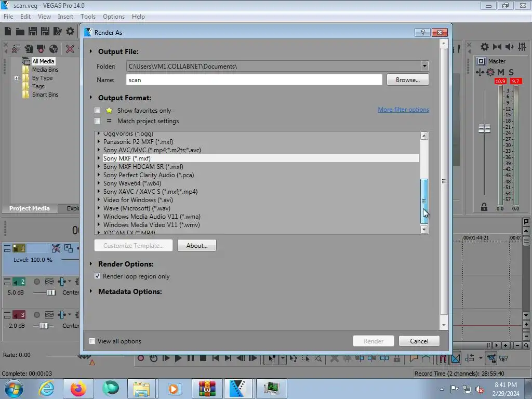Click the Render button
The width and height of the screenshot is (532, 399).
pyautogui.click(x=373, y=341)
